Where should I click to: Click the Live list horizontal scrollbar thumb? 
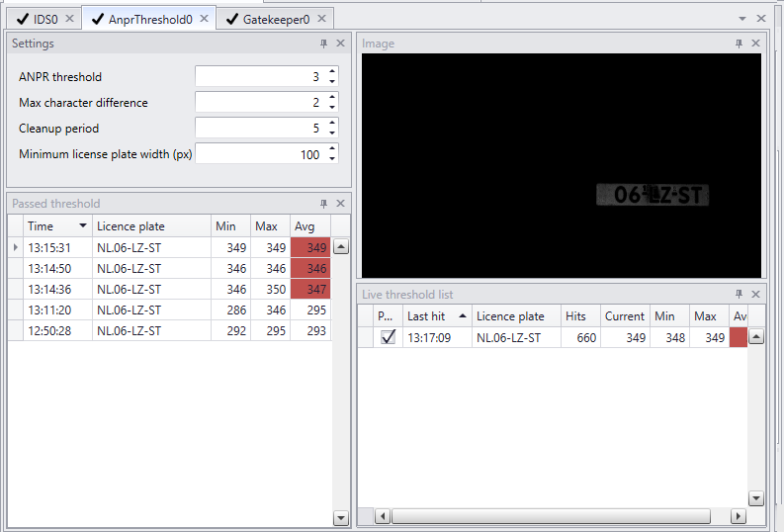click(551, 515)
